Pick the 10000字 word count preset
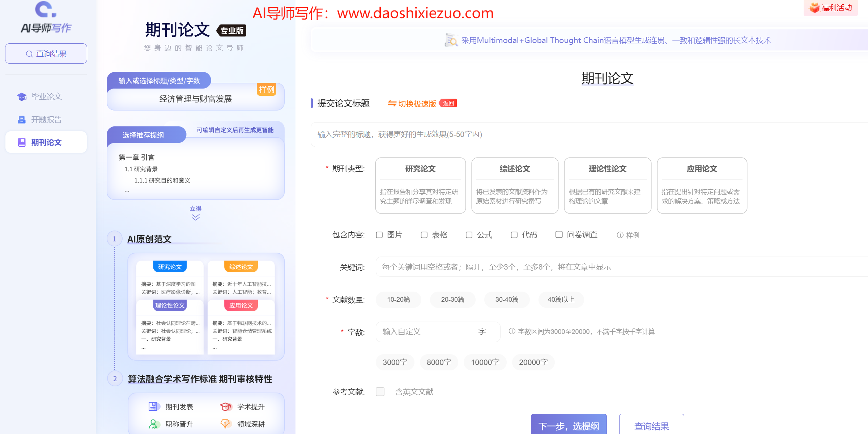The height and width of the screenshot is (434, 868). [485, 362]
